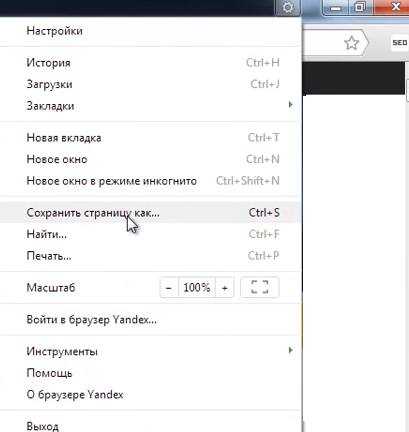Expand the Закладки submenu arrow

(290, 105)
